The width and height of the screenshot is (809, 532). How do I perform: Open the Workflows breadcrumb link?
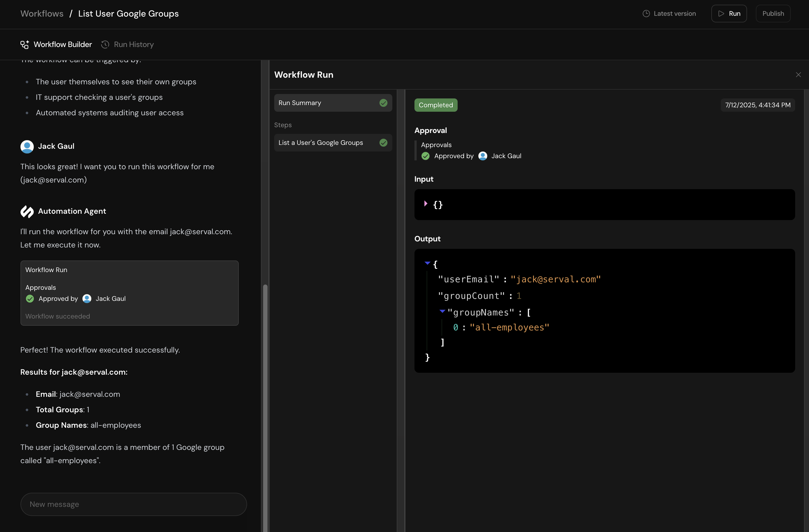tap(42, 14)
